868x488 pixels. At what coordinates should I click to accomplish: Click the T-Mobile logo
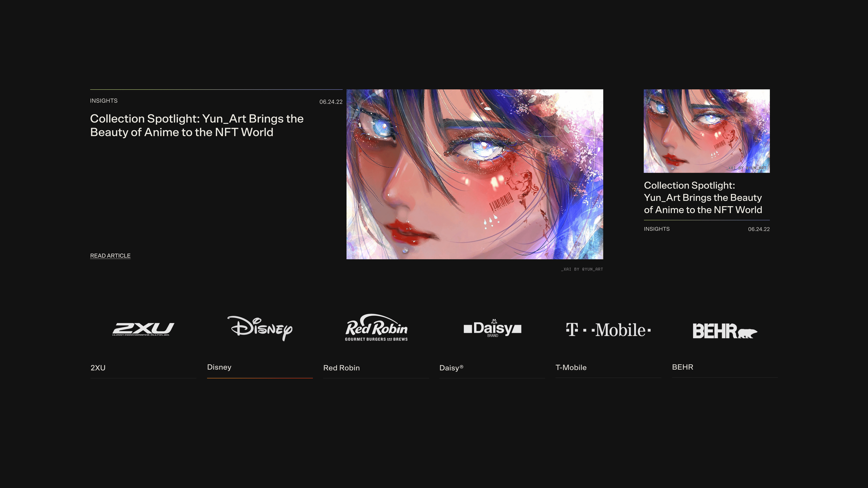608,330
